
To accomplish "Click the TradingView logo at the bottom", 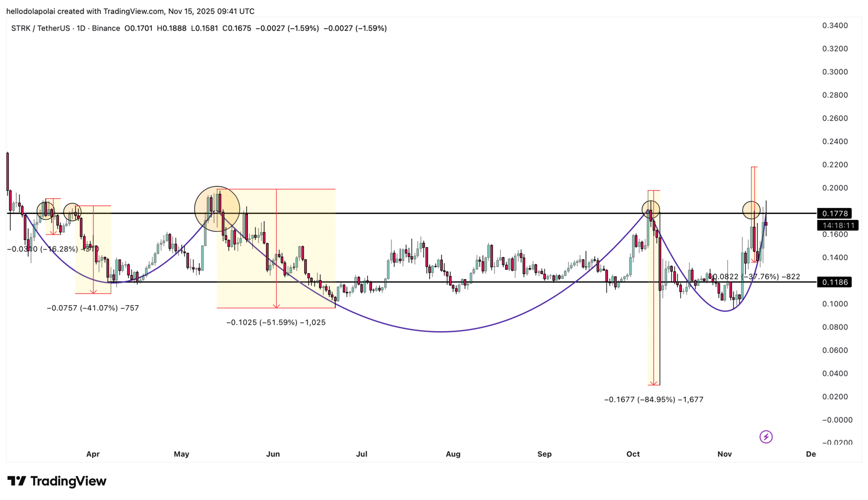I will tap(57, 481).
